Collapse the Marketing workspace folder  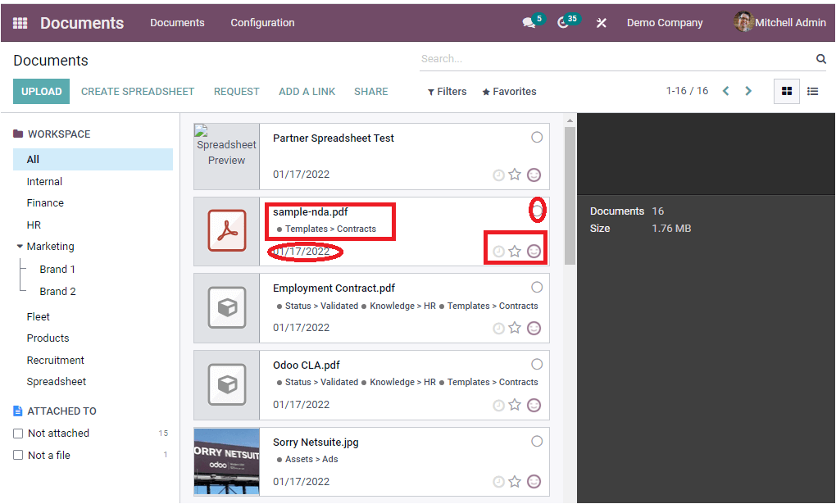coord(20,246)
